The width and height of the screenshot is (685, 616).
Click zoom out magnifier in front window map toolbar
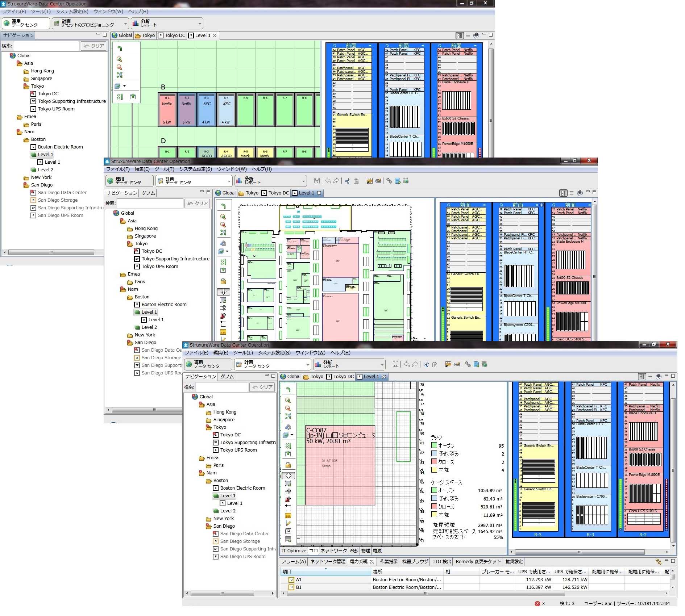click(288, 408)
